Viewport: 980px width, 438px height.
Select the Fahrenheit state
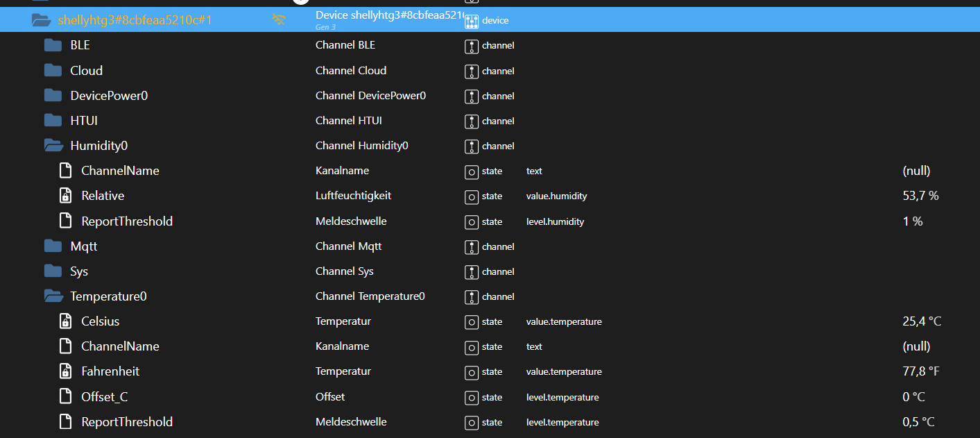(x=110, y=371)
